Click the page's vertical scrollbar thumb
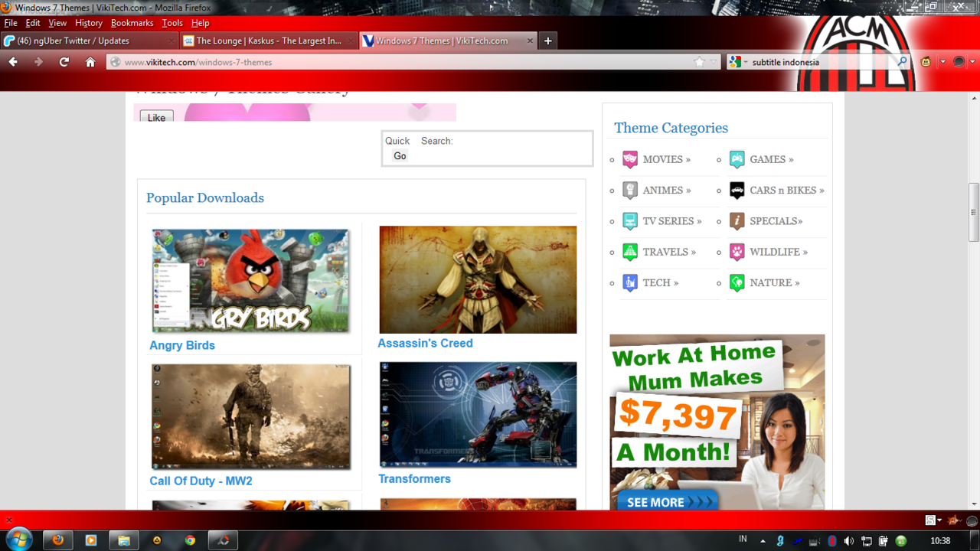 click(974, 212)
